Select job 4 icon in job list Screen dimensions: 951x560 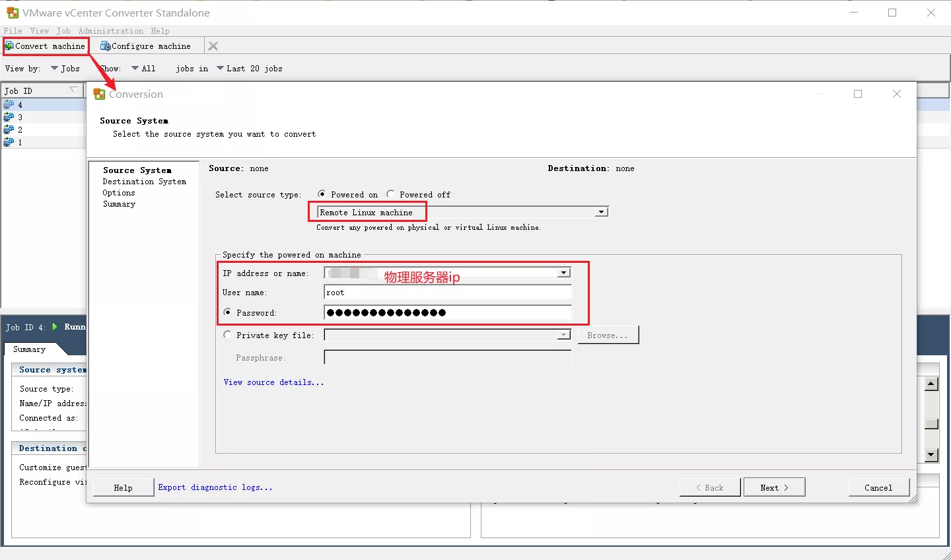(9, 104)
